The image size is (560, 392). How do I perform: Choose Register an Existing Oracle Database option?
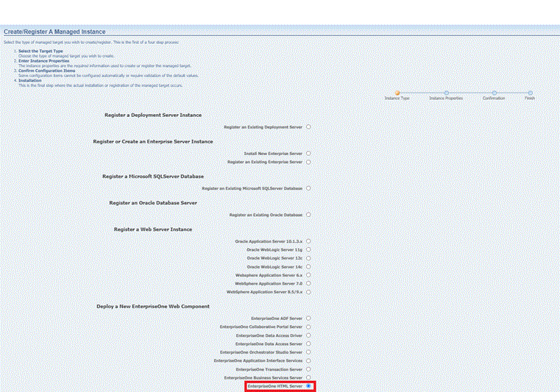click(308, 215)
